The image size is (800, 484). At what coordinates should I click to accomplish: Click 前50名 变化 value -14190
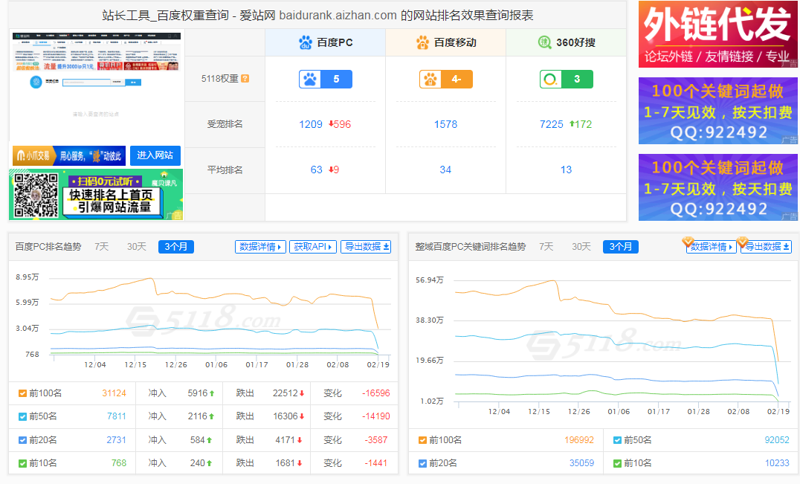(x=376, y=417)
